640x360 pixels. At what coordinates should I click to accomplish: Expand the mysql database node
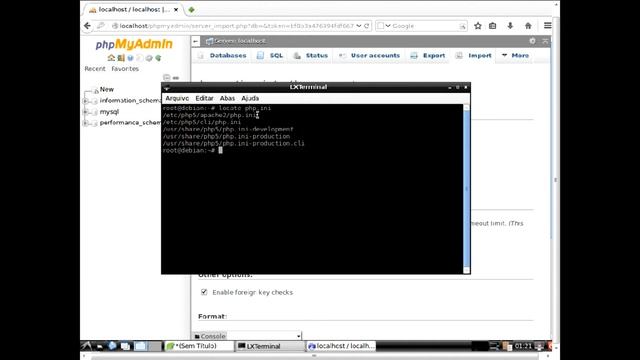coord(85,112)
